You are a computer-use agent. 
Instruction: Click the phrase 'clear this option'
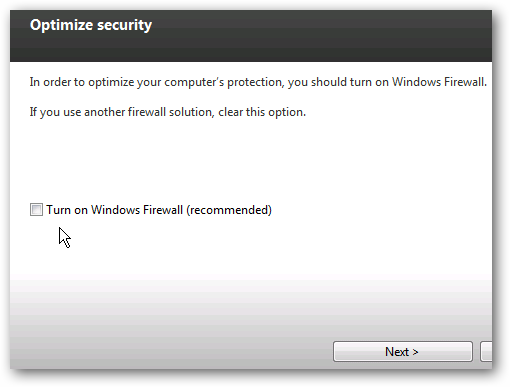click(262, 112)
